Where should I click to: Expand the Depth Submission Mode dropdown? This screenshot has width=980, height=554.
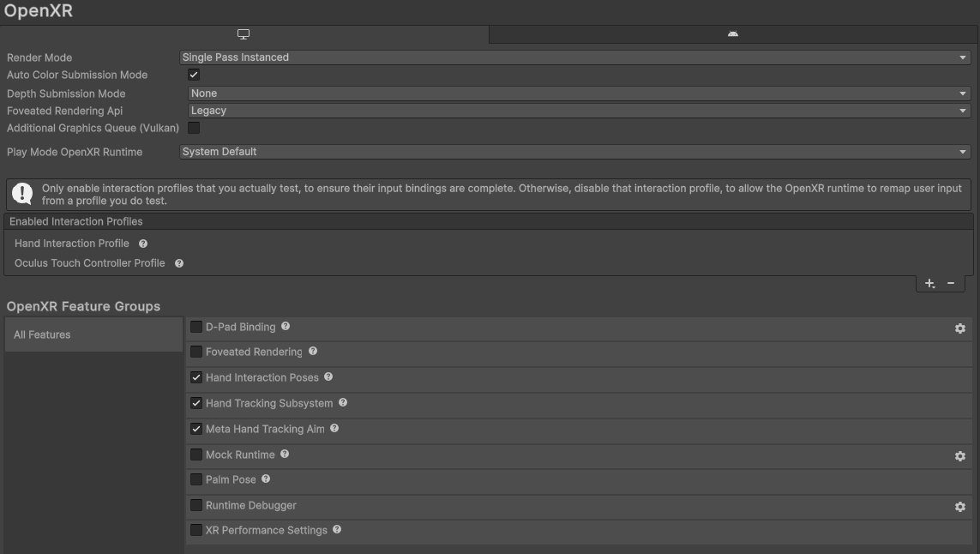579,93
